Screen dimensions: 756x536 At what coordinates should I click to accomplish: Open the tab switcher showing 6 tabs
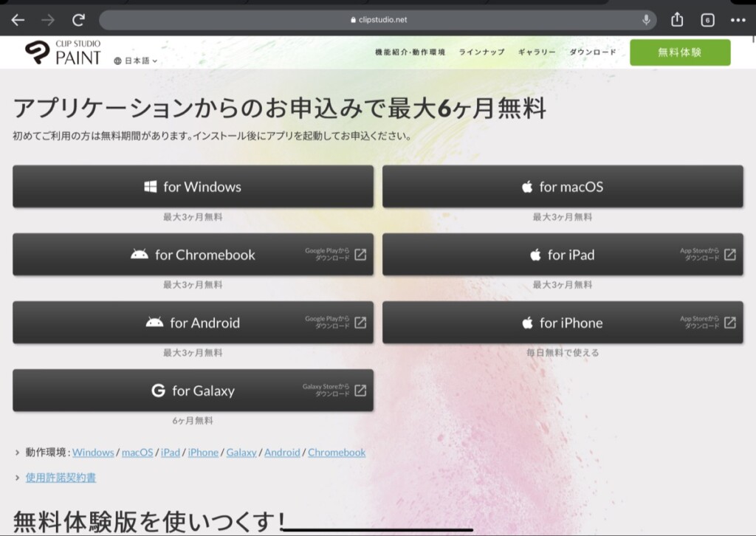[707, 20]
